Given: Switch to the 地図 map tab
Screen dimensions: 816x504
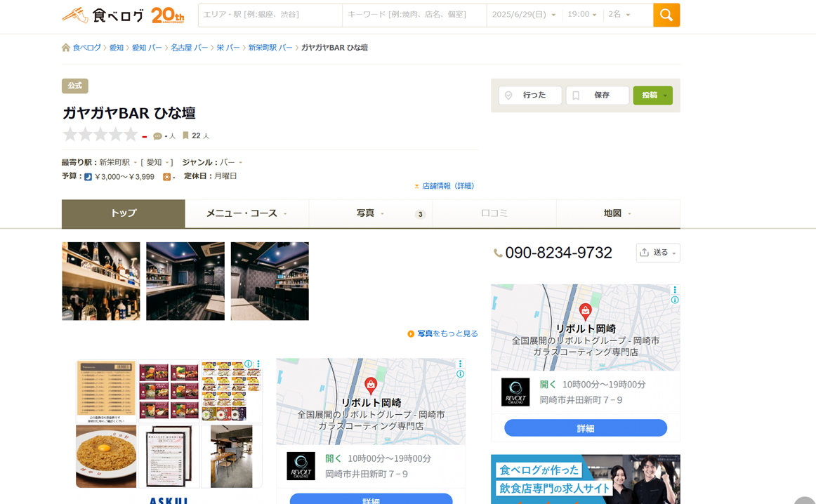Looking at the screenshot, I should point(617,213).
